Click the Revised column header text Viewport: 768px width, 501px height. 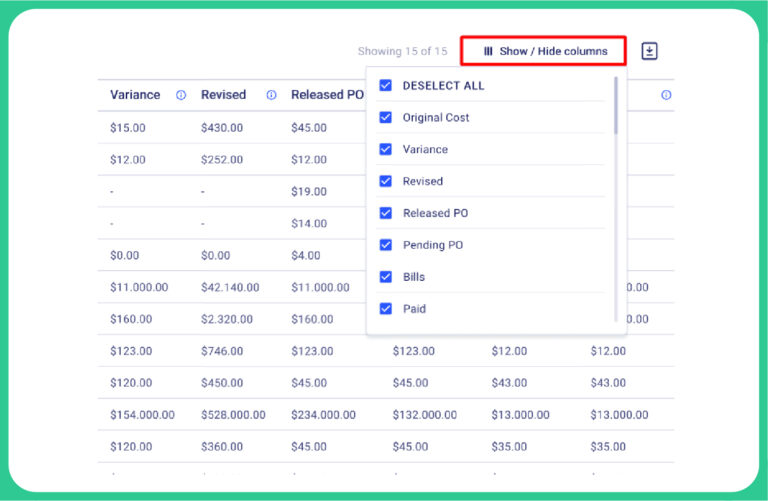coord(223,95)
